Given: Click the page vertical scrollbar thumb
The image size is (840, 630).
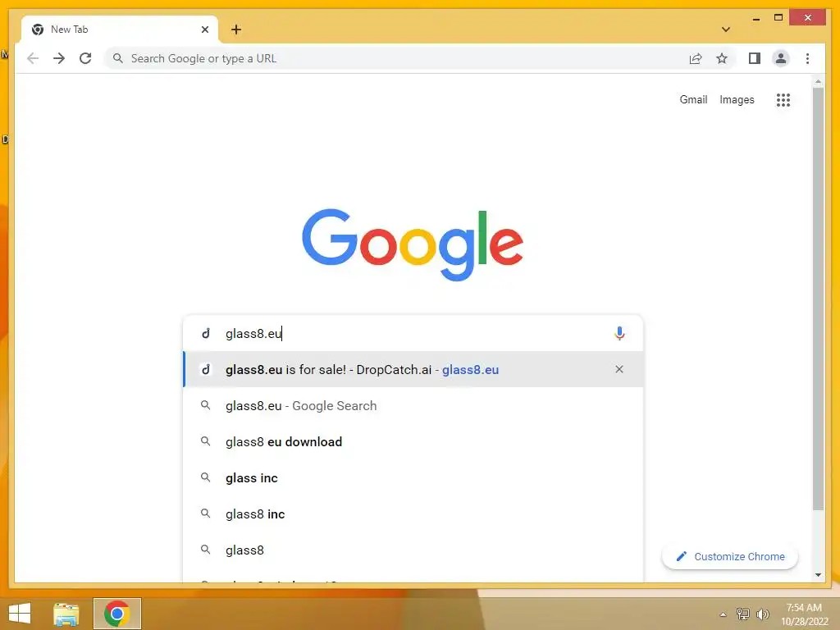Looking at the screenshot, I should click(x=818, y=299).
